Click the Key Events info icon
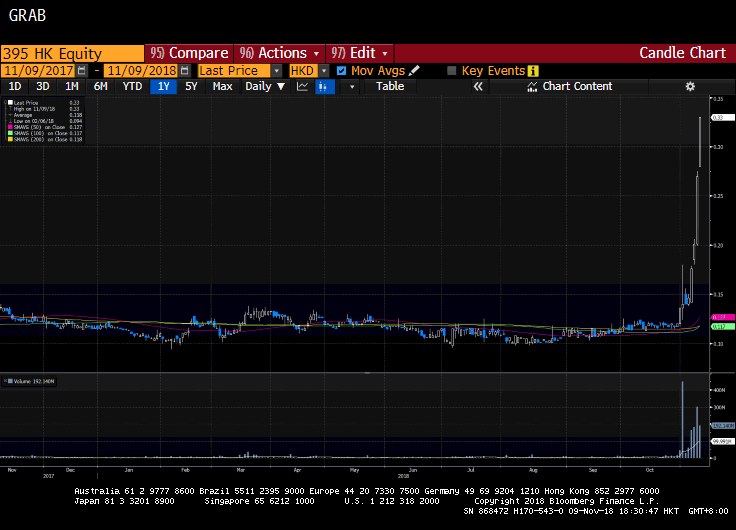 point(533,71)
